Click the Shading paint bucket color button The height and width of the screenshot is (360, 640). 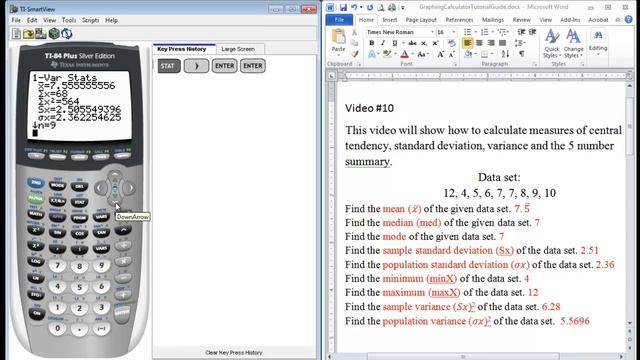[x=469, y=54]
